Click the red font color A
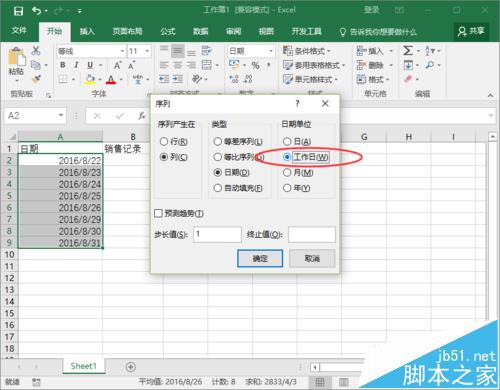 pos(111,79)
